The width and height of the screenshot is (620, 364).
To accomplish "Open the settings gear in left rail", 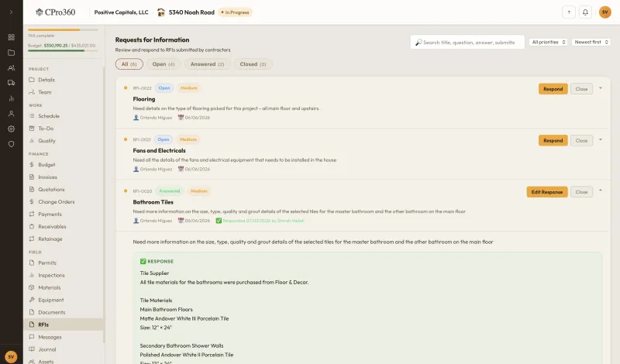I will (11, 129).
